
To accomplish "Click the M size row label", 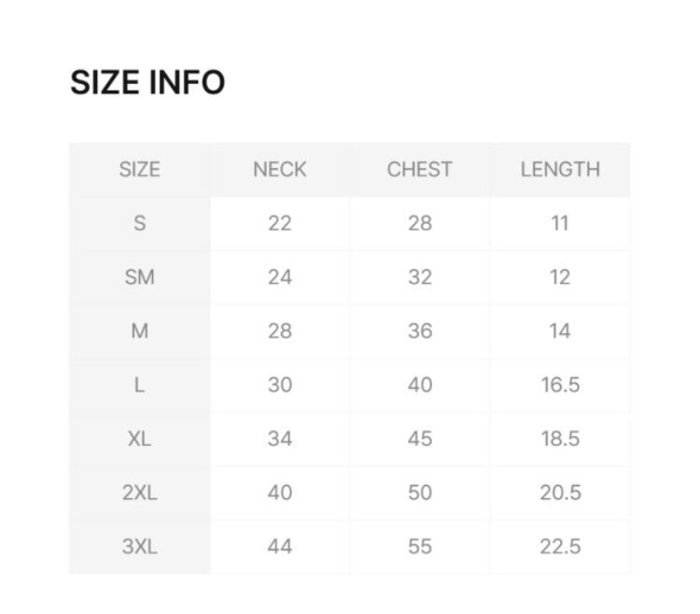I will pos(140,331).
